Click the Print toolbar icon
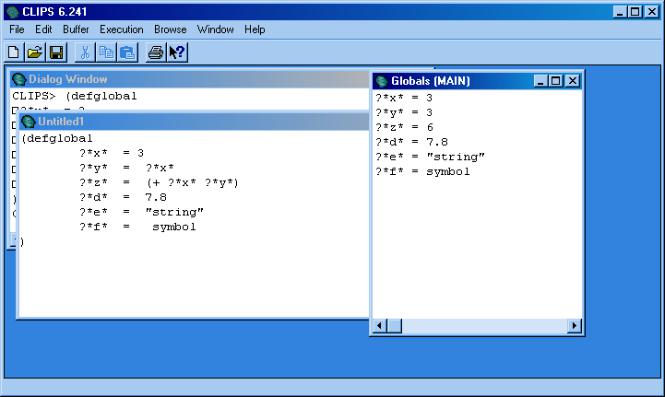The width and height of the screenshot is (665, 397). tap(156, 53)
